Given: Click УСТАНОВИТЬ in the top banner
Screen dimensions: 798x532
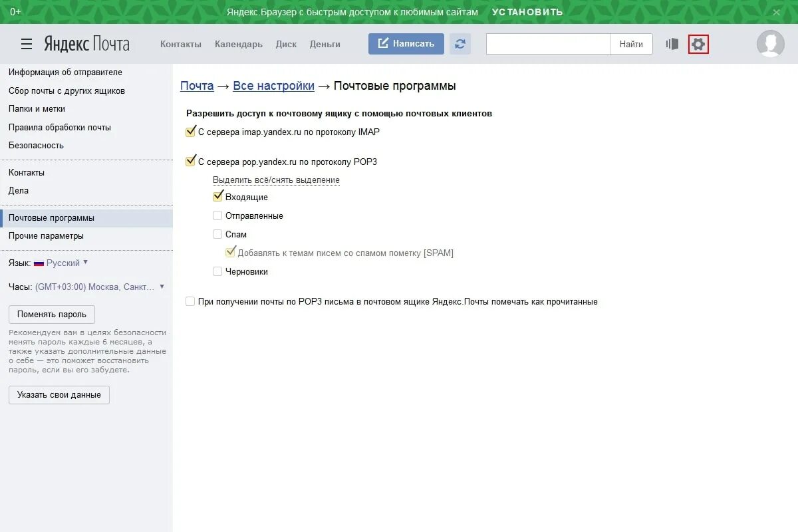Looking at the screenshot, I should [527, 12].
